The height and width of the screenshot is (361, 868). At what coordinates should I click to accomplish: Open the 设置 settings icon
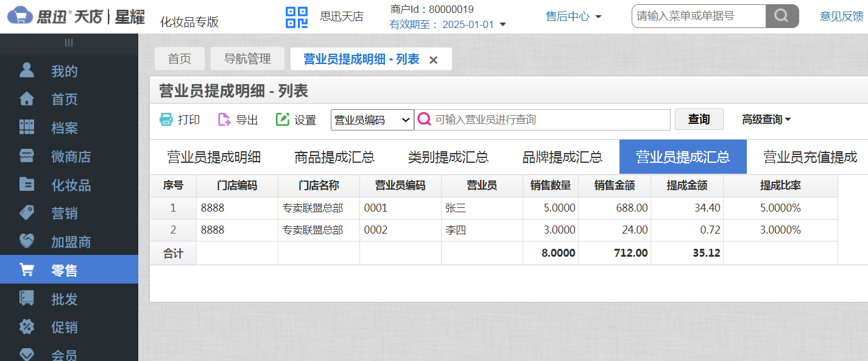tap(281, 120)
